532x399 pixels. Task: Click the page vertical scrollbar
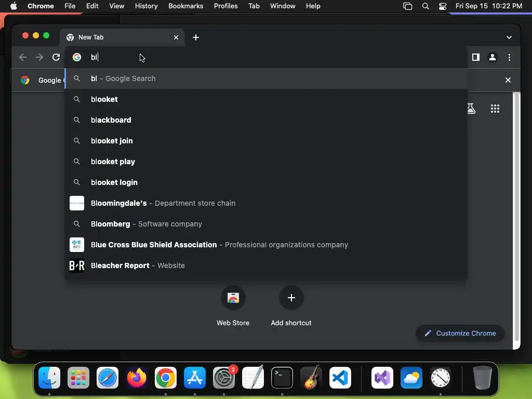(x=517, y=217)
